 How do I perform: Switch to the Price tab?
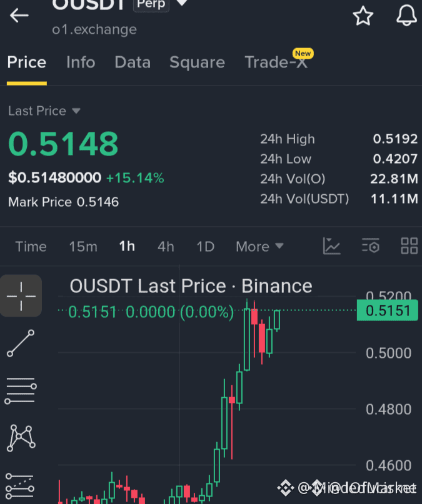tap(27, 62)
